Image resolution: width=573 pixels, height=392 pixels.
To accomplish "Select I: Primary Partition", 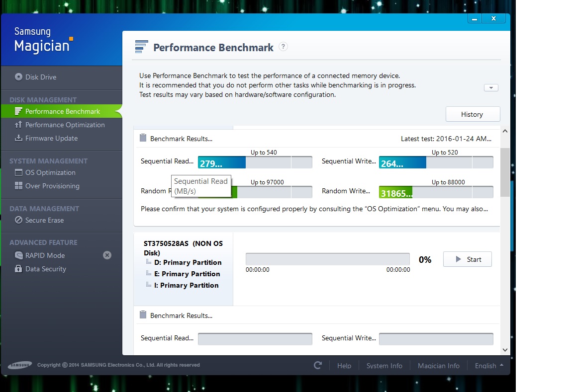I will pos(186,285).
